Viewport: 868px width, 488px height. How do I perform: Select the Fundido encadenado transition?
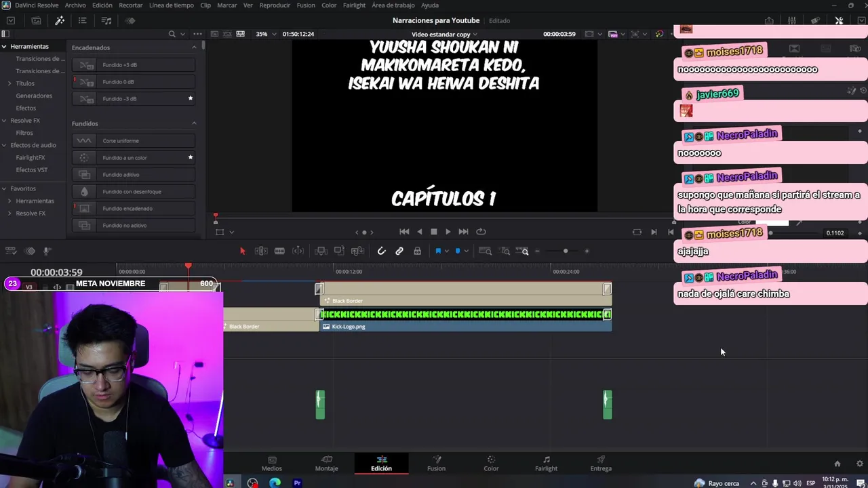tap(134, 208)
